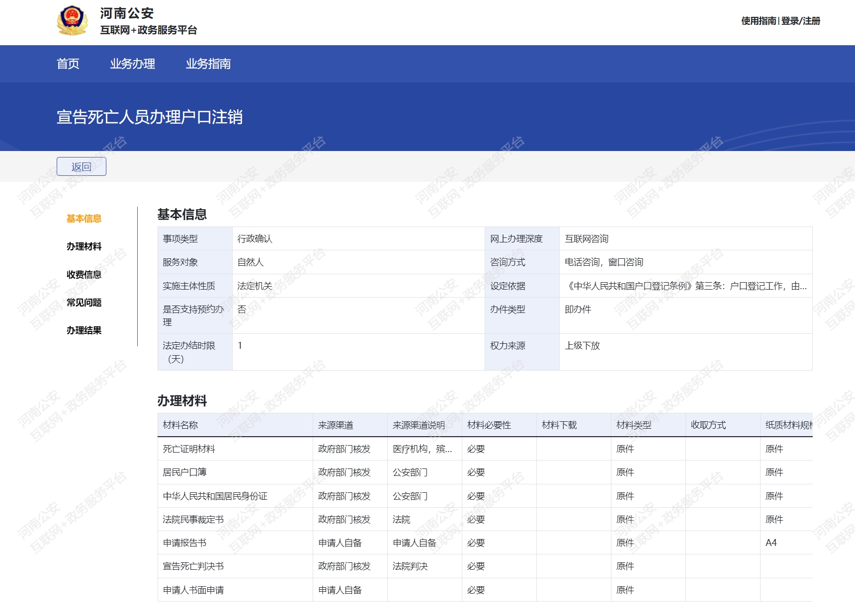This screenshot has height=616, width=855.
Task: Click the 法院民事裁定书 material entry
Action: [x=193, y=520]
